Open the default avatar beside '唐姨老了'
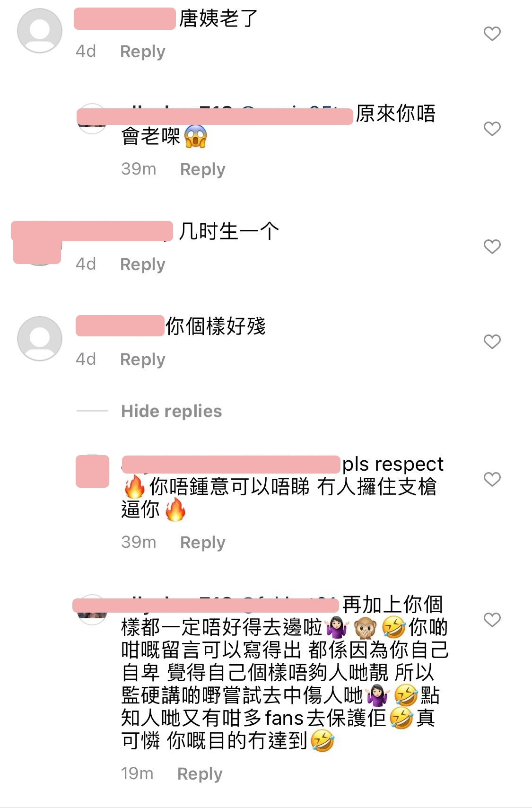Screen dimensions: 532x808 40,30
